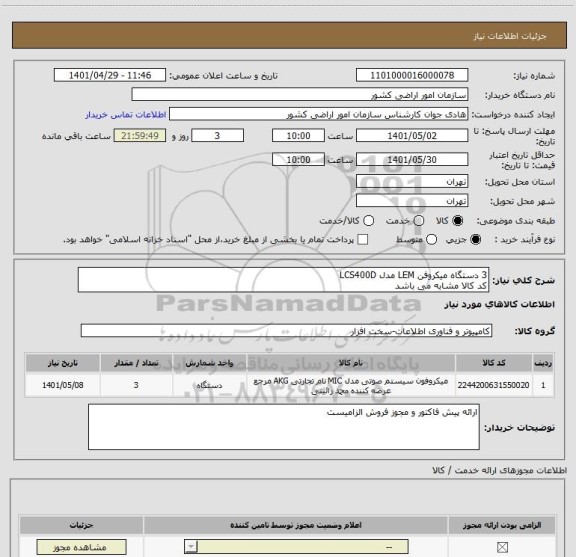Click the الزامی بودن ارائه مجوز header
The width and height of the screenshot is (576, 557).
502,525
